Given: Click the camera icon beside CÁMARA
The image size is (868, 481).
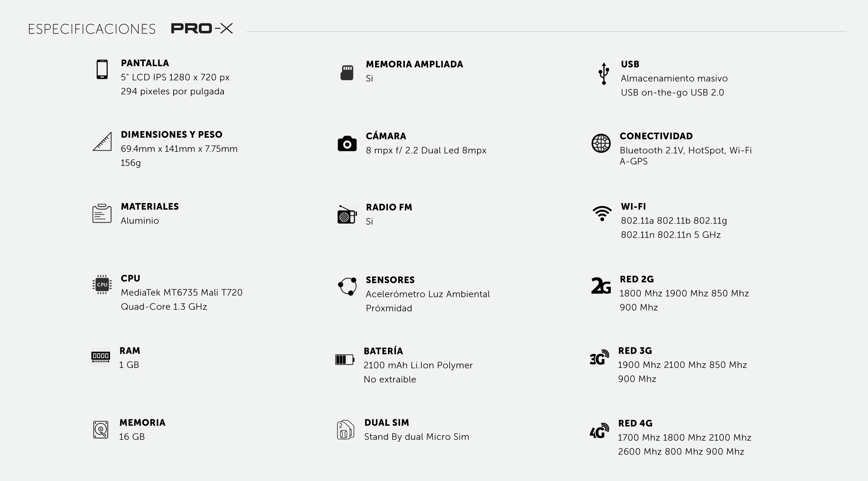Looking at the screenshot, I should tap(347, 144).
